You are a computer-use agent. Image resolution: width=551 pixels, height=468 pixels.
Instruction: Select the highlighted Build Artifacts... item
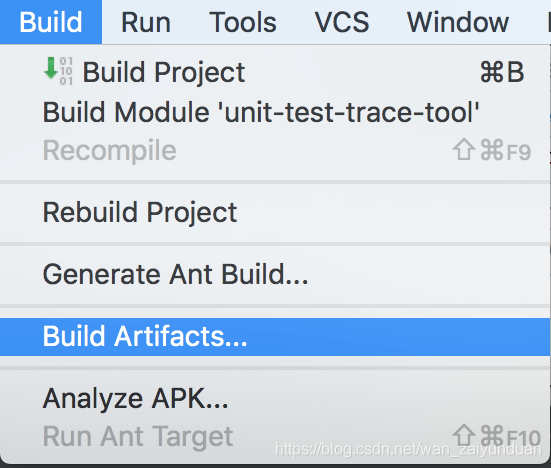click(x=275, y=337)
